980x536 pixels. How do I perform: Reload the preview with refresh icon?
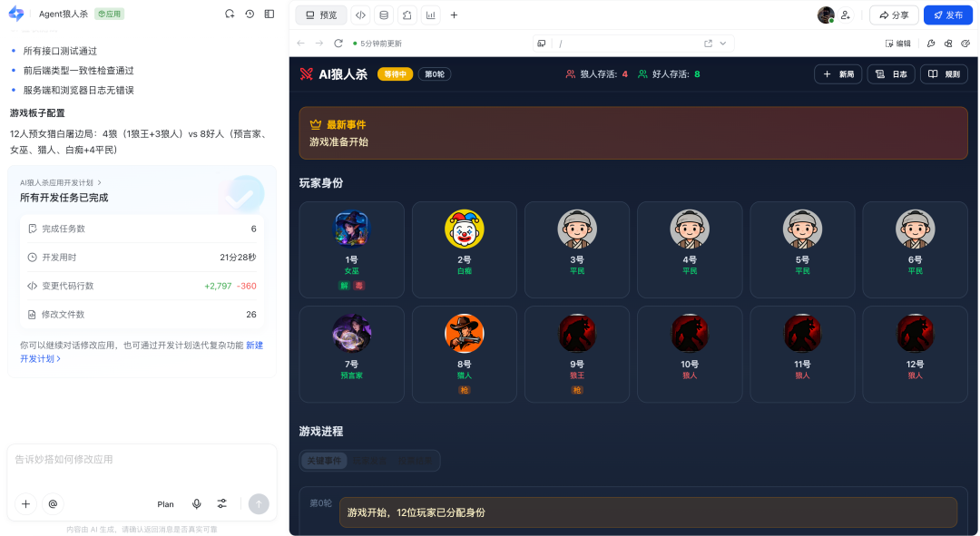tap(338, 44)
